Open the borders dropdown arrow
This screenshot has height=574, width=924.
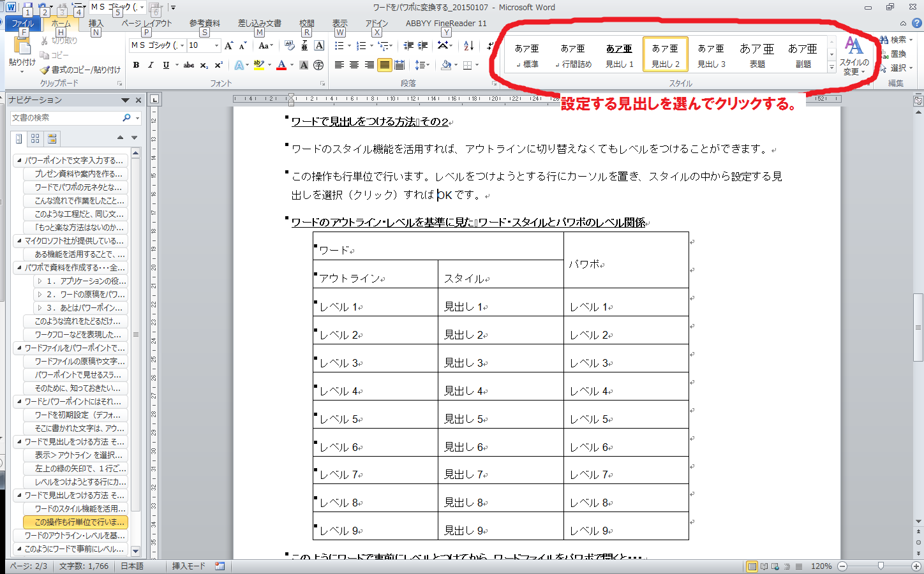click(477, 65)
